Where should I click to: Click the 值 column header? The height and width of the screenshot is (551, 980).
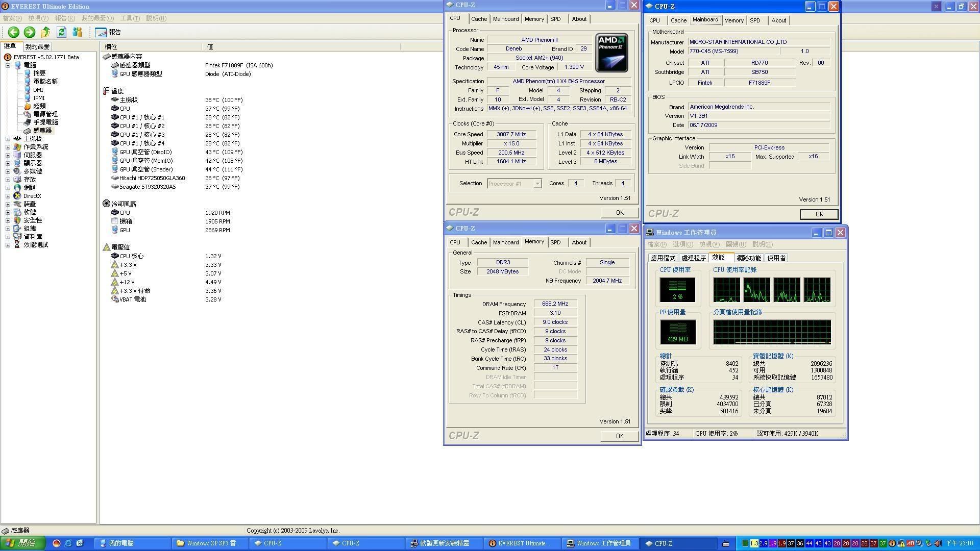210,46
